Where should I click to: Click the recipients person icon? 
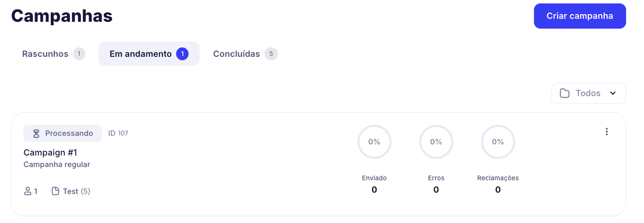click(28, 191)
